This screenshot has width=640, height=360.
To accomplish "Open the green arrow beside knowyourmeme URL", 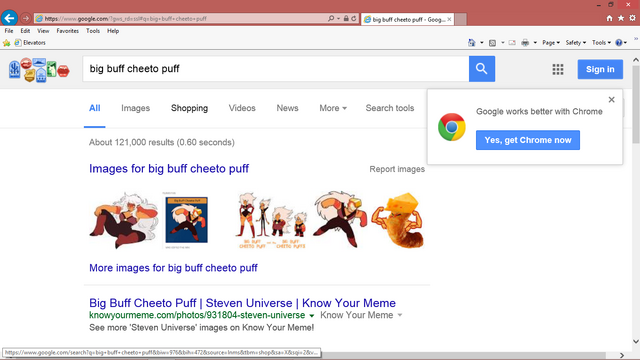I will pyautogui.click(x=311, y=316).
